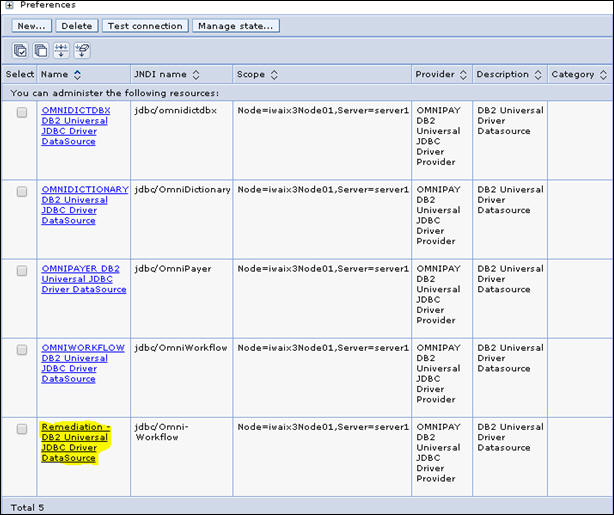Viewport: 614px width, 515px height.
Task: Open OMNIDICTDBX DB2 Universal JDBC Driver DataSource
Action: click(76, 126)
